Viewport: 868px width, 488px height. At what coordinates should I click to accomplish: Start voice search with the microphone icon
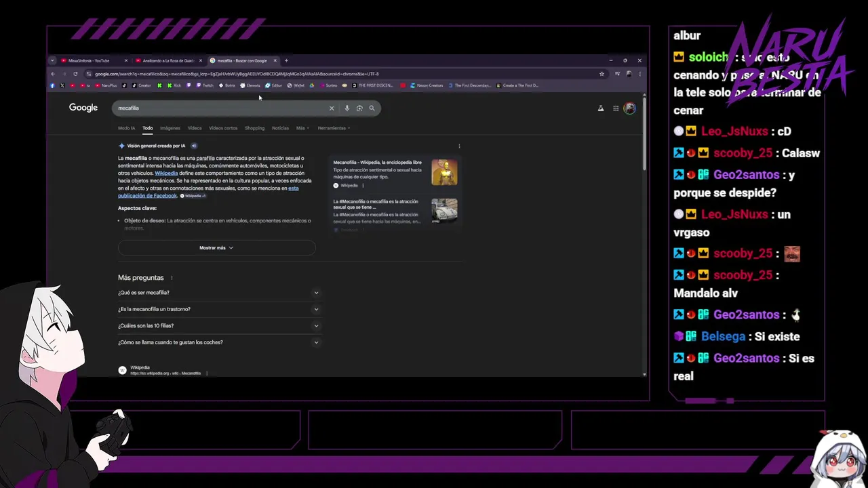point(347,108)
